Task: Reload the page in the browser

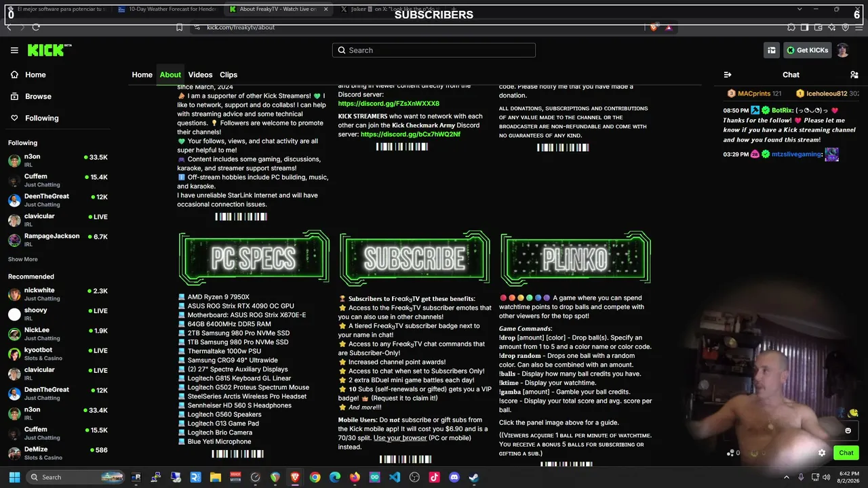Action: 36,27
